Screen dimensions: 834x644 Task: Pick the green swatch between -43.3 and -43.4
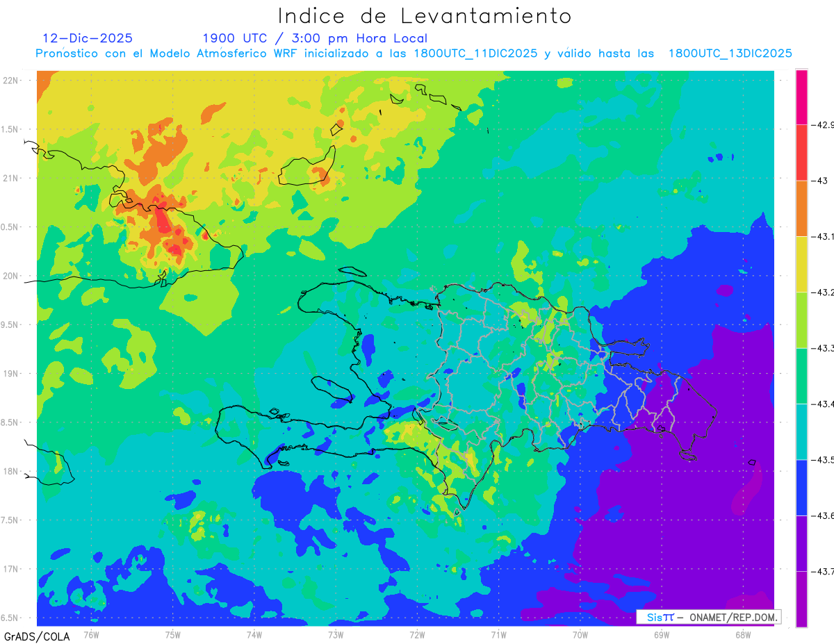(x=801, y=376)
